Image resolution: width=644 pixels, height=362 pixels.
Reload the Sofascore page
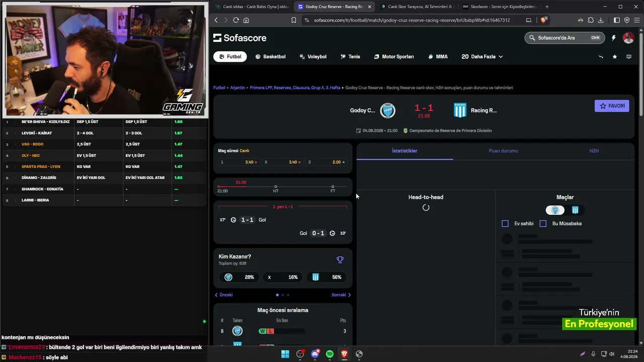tap(236, 20)
